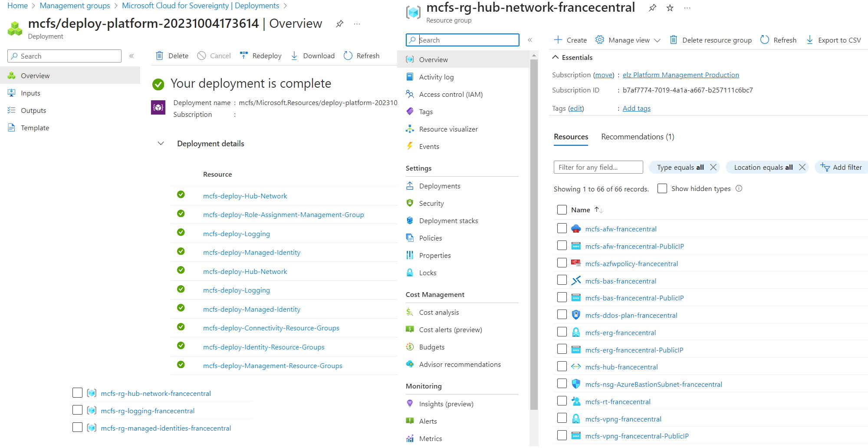Switch to Recommendations (1) tab
The height and width of the screenshot is (448, 868).
tap(637, 137)
